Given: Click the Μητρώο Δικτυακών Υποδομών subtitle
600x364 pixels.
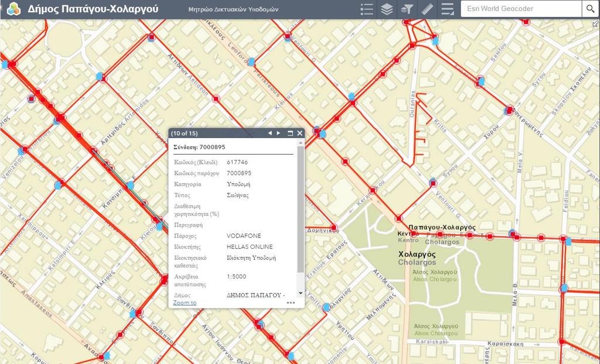Looking at the screenshot, I should click(x=233, y=9).
